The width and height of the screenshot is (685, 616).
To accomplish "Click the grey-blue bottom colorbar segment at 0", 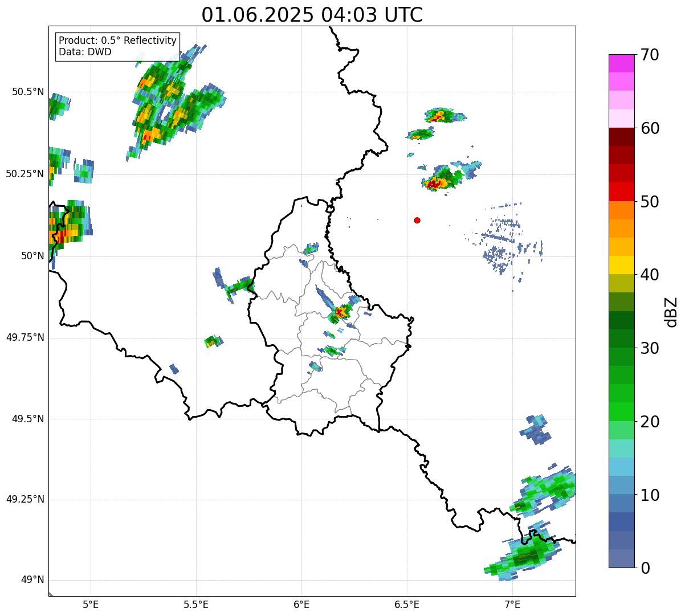I will (x=622, y=558).
